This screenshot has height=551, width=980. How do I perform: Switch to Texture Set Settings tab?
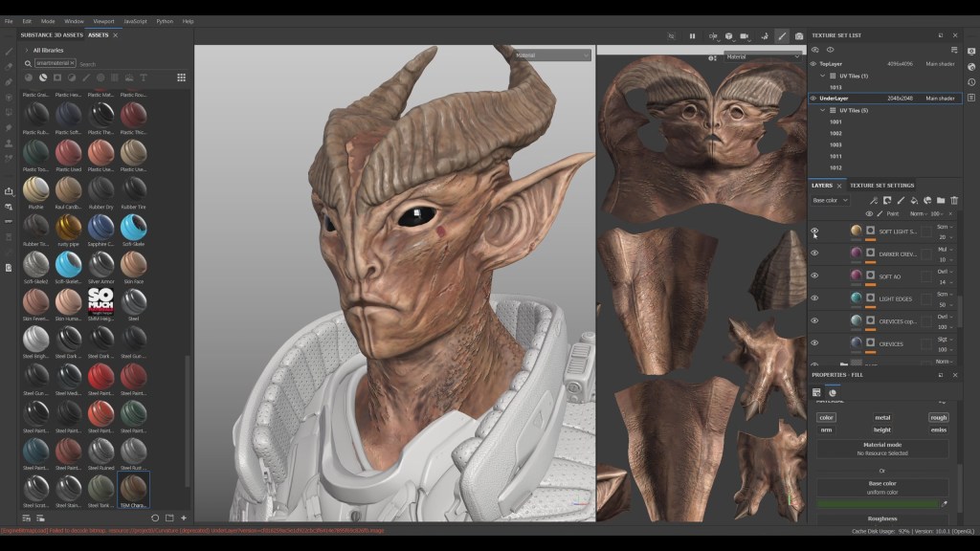click(881, 186)
